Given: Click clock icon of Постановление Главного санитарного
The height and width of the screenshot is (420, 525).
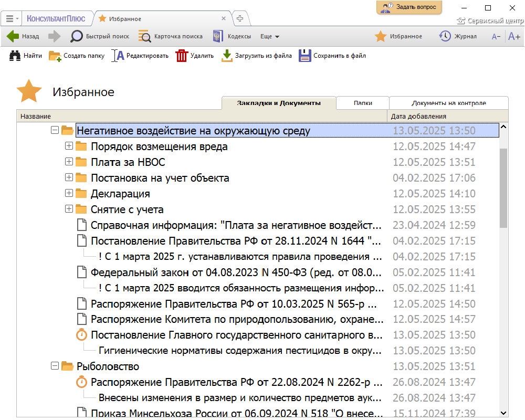Looking at the screenshot, I should [81, 334].
